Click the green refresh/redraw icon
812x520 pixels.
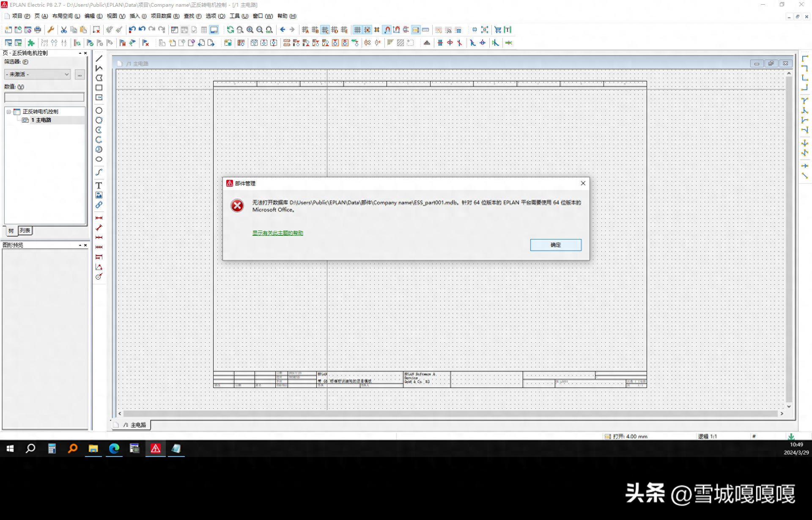pyautogui.click(x=230, y=30)
